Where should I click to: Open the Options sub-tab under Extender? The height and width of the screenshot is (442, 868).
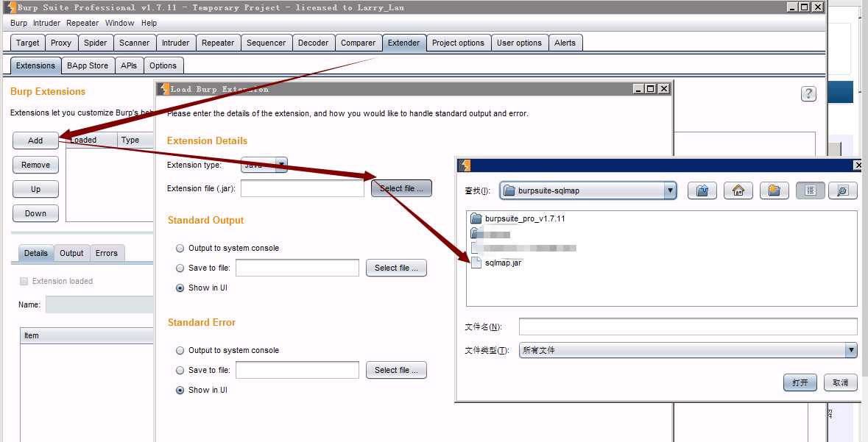tap(163, 65)
